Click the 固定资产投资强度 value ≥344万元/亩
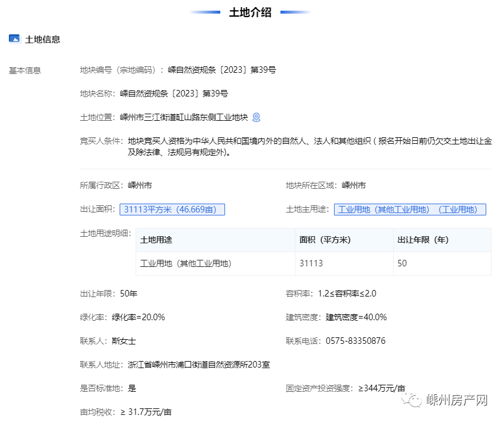Viewport: 504px width, 422px height. tap(378, 388)
